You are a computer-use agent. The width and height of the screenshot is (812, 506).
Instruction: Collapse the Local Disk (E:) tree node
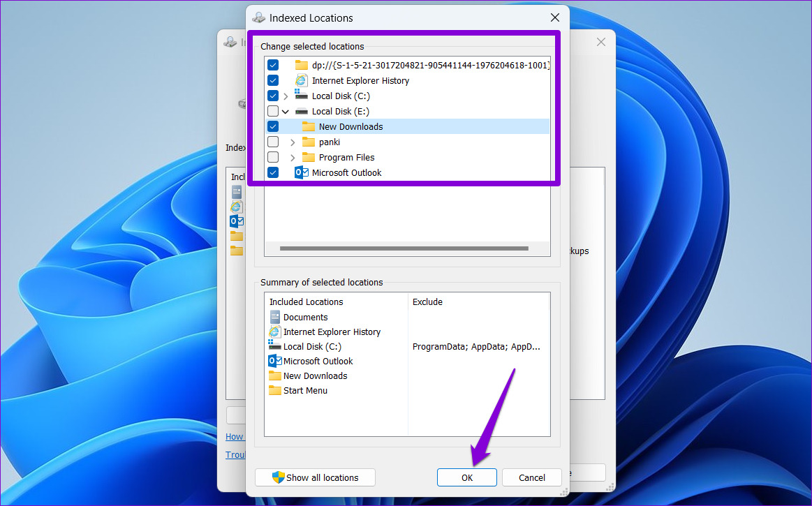tap(286, 112)
